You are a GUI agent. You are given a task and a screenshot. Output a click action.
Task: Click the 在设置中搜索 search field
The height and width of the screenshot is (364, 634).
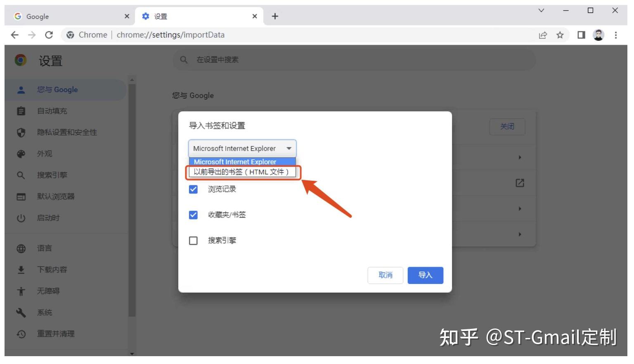(354, 60)
